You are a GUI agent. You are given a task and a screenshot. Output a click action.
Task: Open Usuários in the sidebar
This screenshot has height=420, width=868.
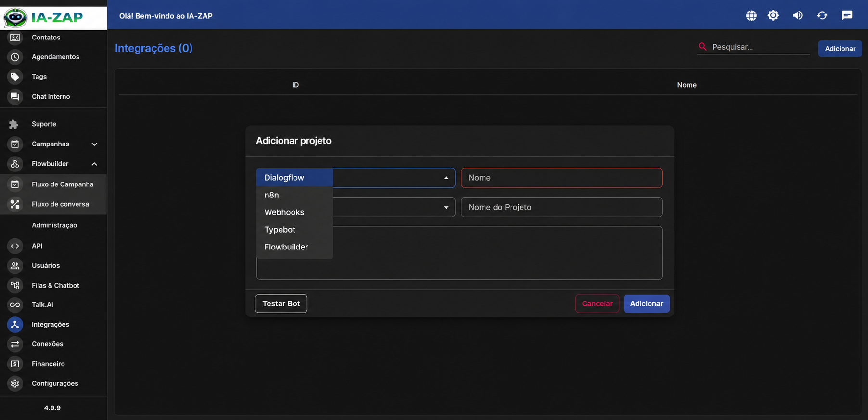tap(46, 265)
